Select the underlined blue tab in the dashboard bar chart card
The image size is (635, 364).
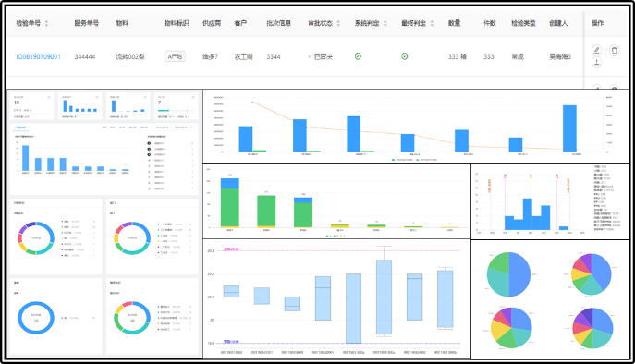(x=20, y=127)
